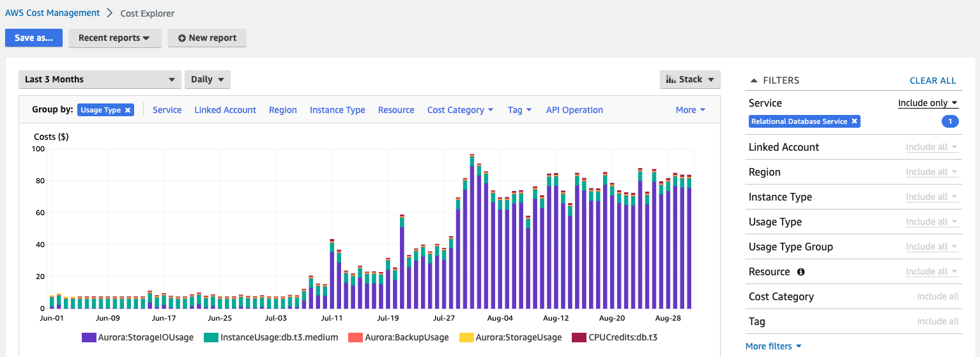Click the Resource filter info icon
980x357 pixels.
[x=801, y=271]
